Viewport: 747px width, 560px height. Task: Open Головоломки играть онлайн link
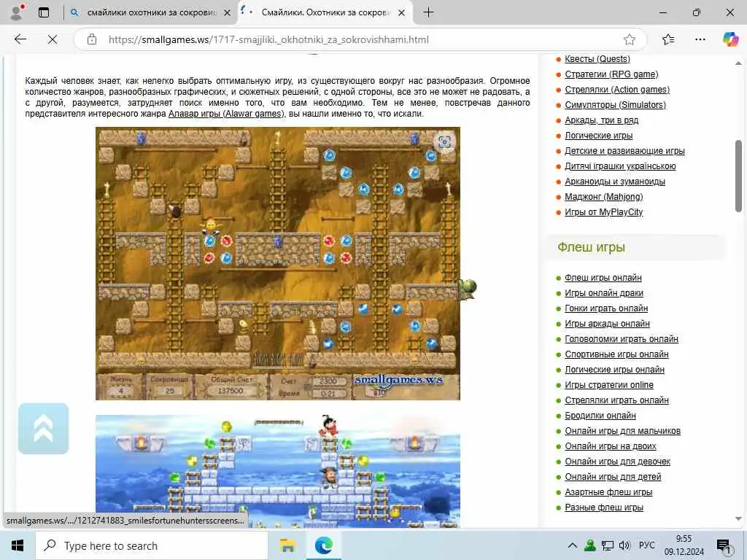[622, 338]
